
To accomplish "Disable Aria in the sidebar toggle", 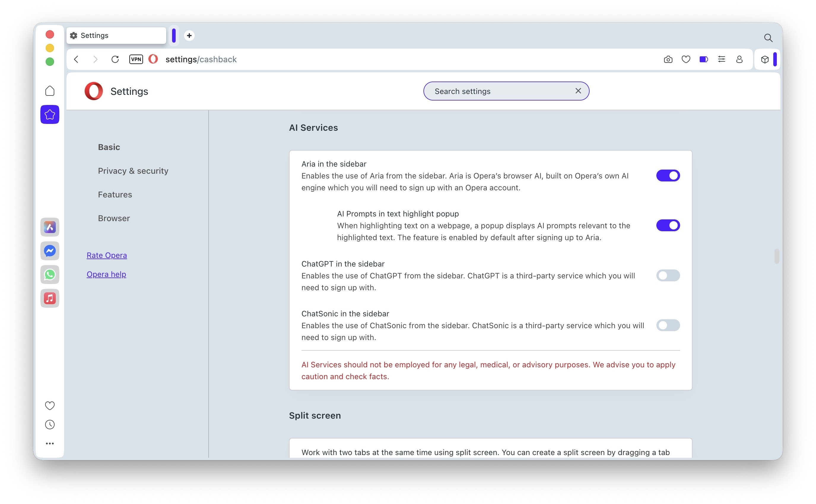I will click(668, 176).
